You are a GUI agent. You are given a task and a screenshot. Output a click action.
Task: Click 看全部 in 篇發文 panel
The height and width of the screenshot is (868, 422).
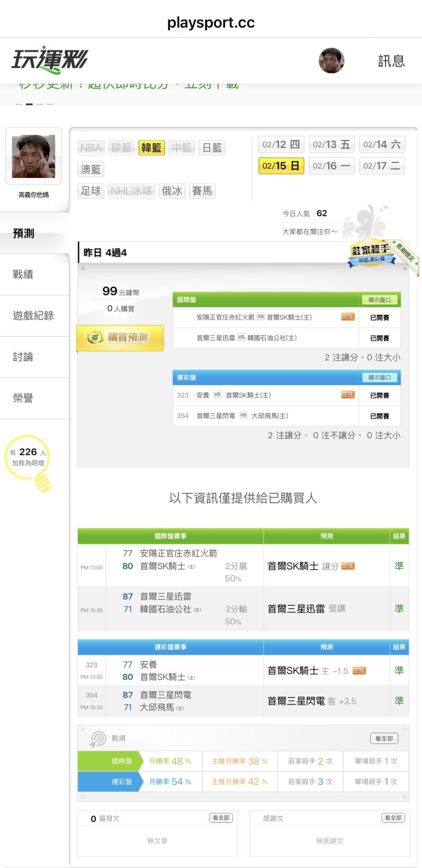pos(221,818)
